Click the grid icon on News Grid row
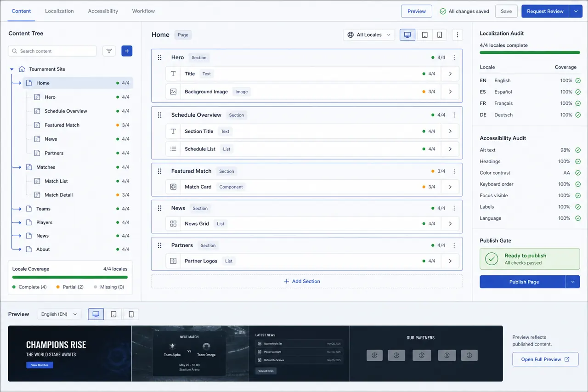 173,224
